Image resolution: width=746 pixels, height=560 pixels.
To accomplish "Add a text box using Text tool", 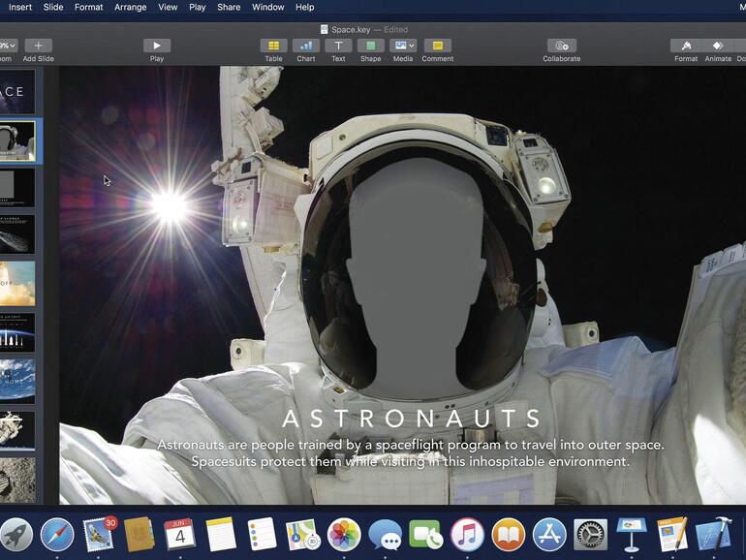I will tap(338, 46).
